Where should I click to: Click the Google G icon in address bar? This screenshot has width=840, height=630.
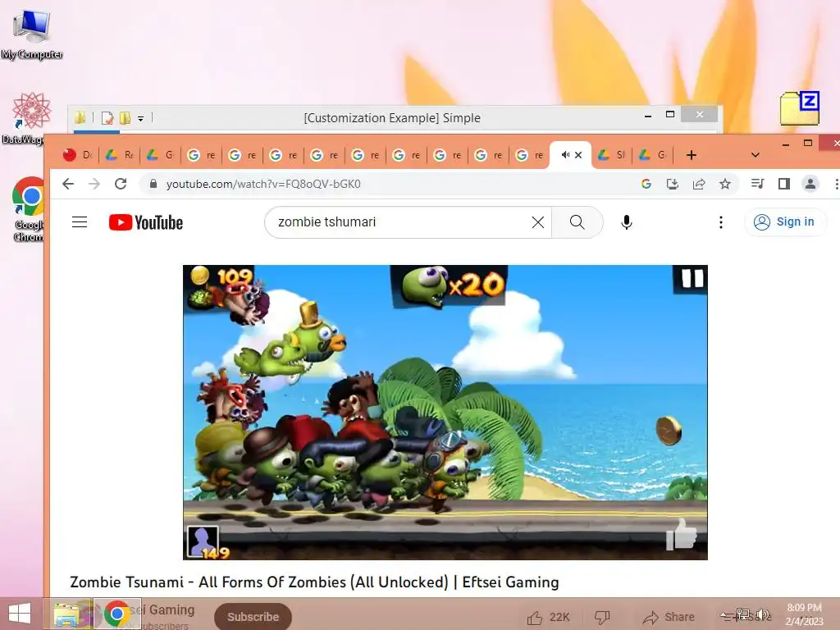(646, 185)
